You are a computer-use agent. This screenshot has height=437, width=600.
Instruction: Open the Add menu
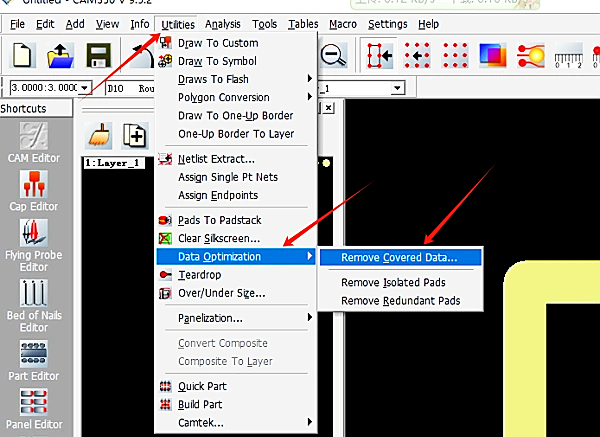click(x=75, y=24)
